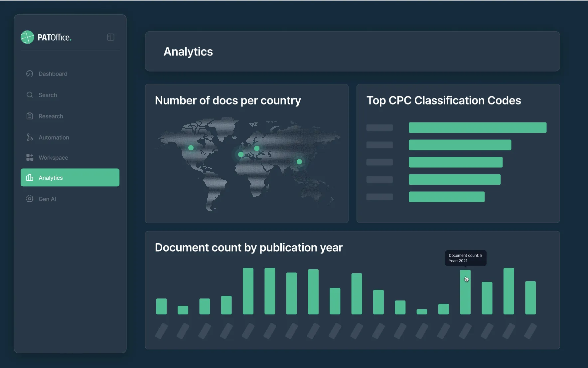Click the PATOffice logo
Screen dimensions: 588x368
[46, 37]
